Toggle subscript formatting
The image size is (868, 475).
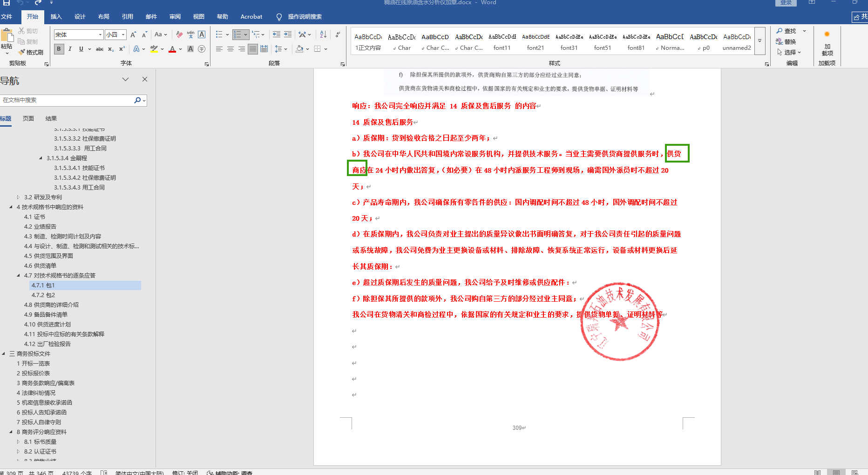[111, 49]
